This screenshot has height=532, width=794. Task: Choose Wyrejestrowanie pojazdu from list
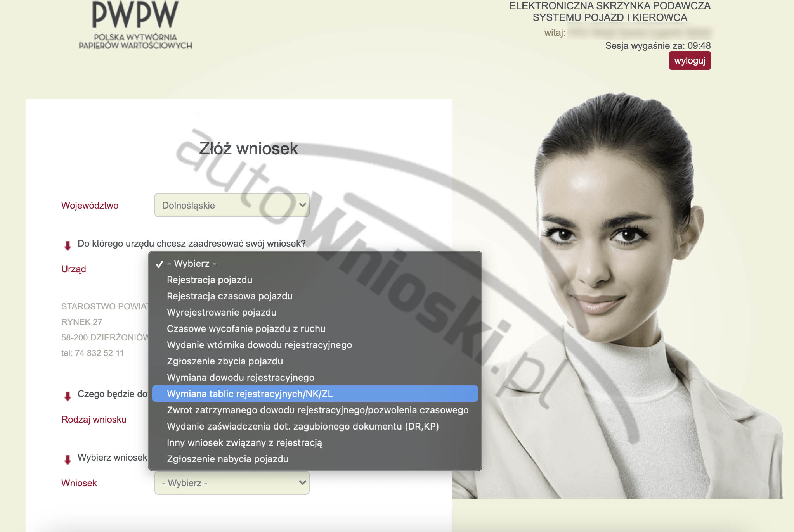pos(222,313)
